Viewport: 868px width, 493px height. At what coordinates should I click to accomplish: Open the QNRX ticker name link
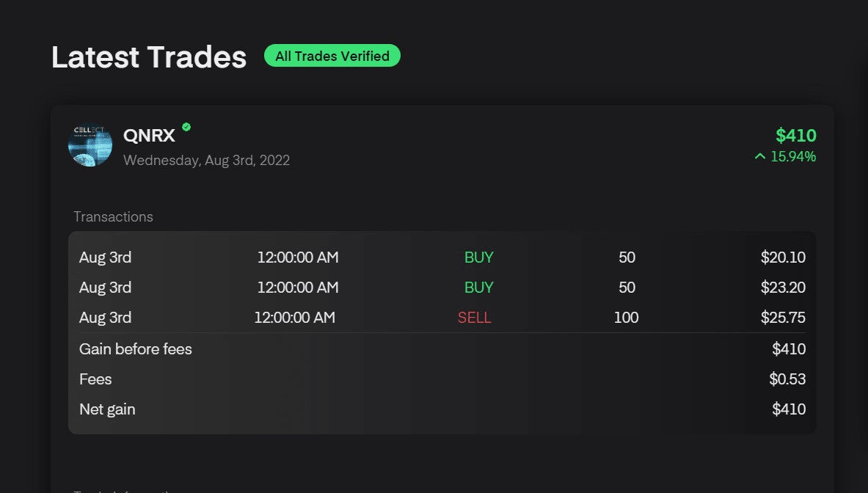pos(149,136)
